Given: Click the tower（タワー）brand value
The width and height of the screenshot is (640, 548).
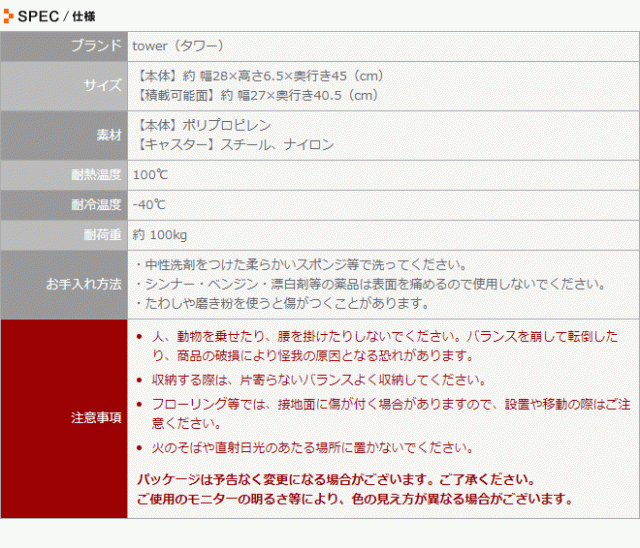Looking at the screenshot, I should coord(178,46).
